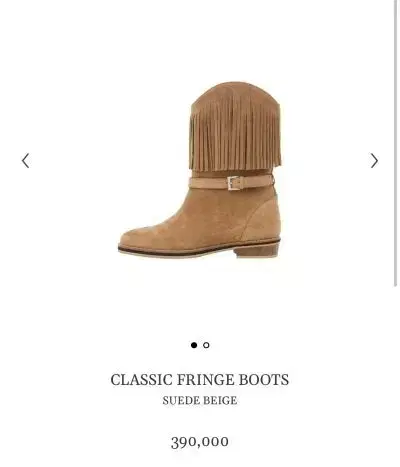Click the word SUEDE in the subtitle
The image size is (400, 467).
click(181, 400)
